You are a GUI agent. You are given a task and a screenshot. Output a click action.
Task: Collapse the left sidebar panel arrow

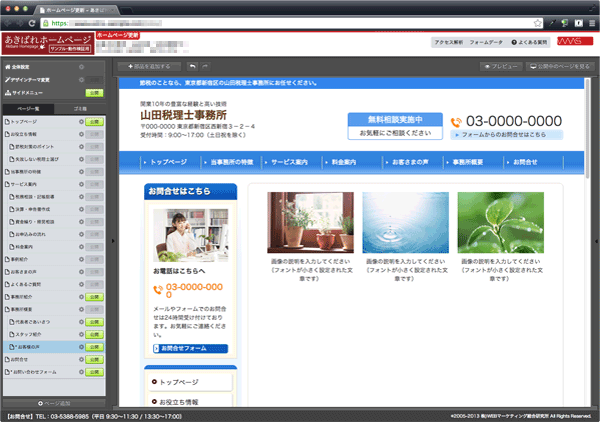click(x=112, y=240)
